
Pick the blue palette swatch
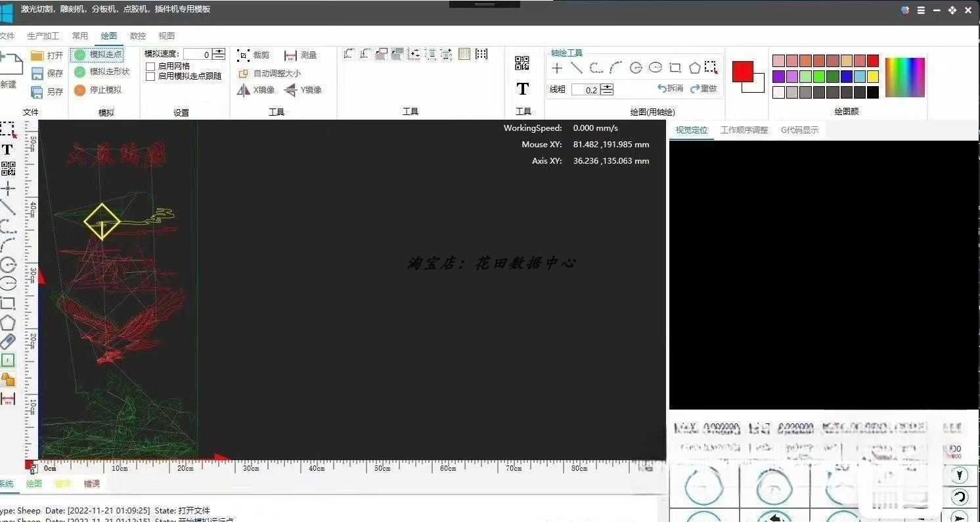[x=846, y=77]
